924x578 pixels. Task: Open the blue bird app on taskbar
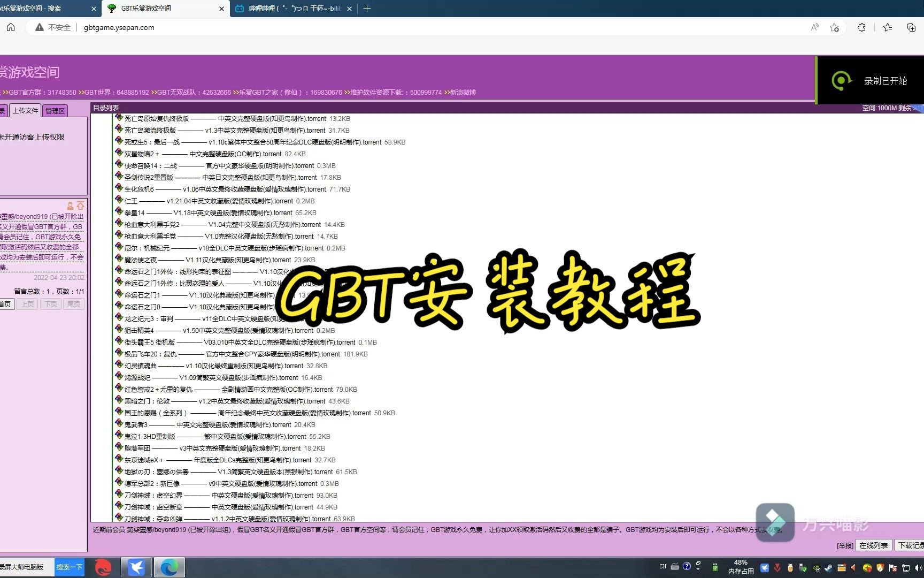coord(136,567)
